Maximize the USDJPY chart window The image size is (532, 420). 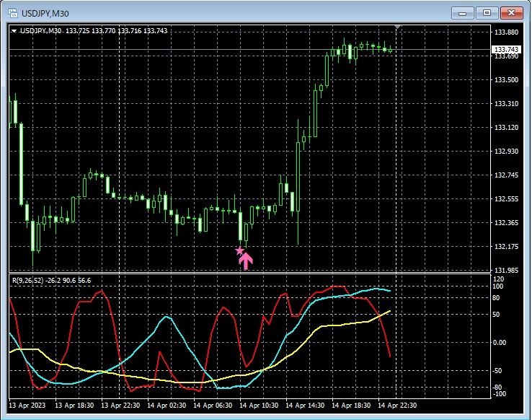487,12
